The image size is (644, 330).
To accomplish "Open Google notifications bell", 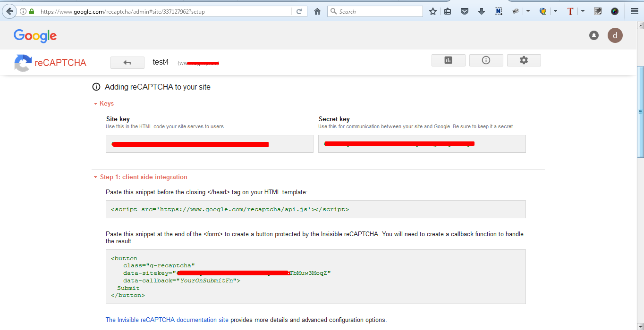I will [594, 35].
